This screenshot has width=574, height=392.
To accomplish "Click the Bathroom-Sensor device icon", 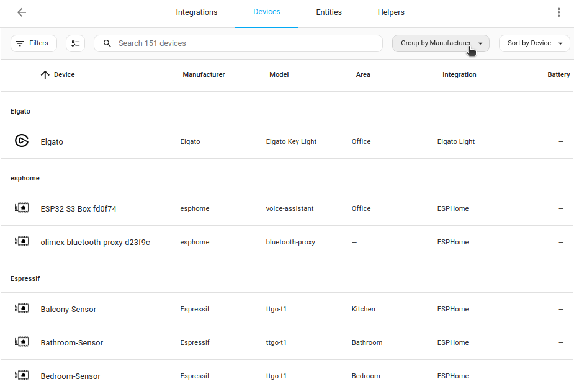I will coord(22,342).
